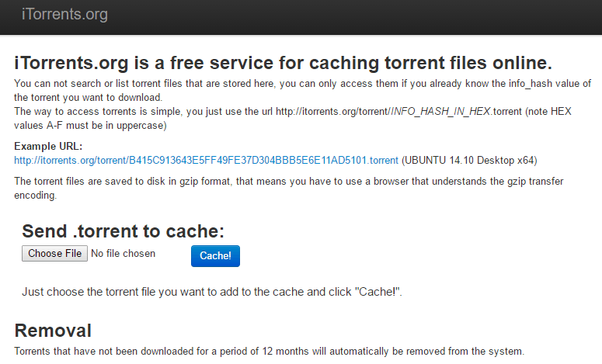This screenshot has height=364, width=602.
Task: Click the Choose File button
Action: (x=54, y=254)
